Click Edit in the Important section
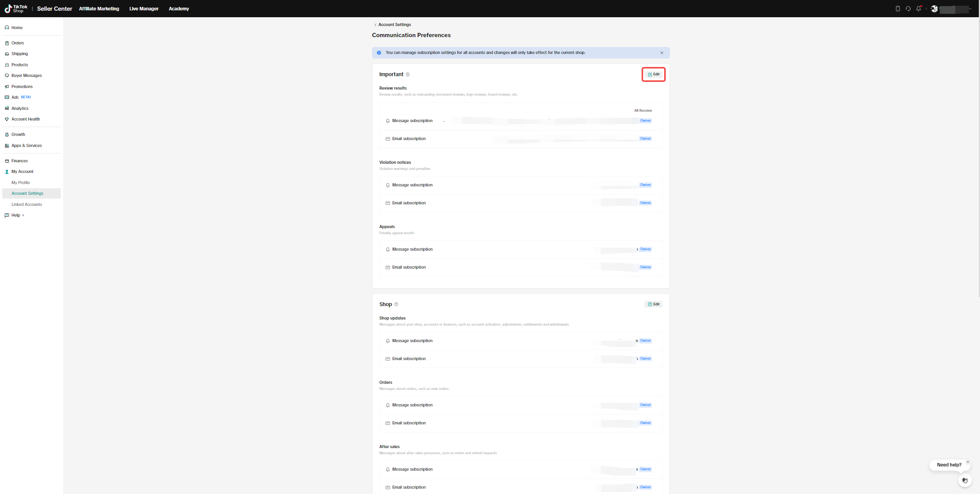This screenshot has width=980, height=494. 653,74
